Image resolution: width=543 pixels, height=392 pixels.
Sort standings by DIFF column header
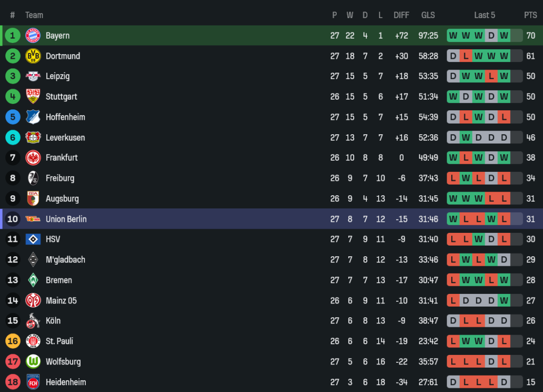(401, 15)
